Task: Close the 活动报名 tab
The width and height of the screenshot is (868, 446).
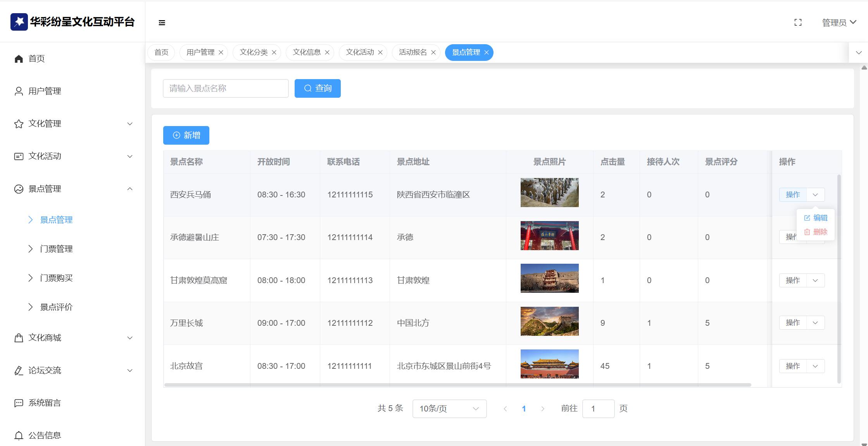Action: 433,53
